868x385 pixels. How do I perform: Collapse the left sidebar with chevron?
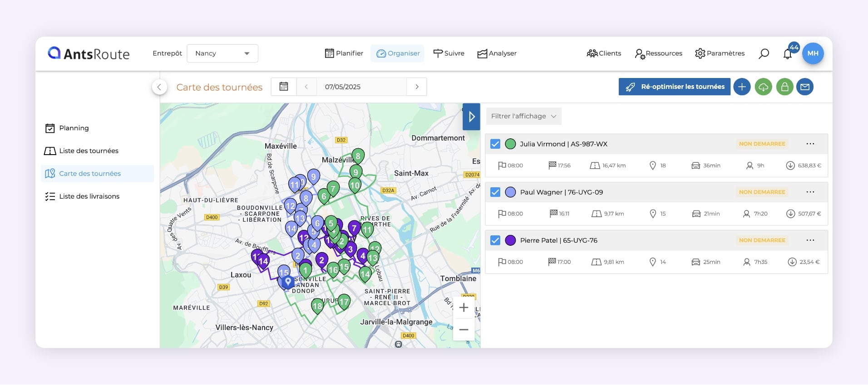(x=159, y=87)
